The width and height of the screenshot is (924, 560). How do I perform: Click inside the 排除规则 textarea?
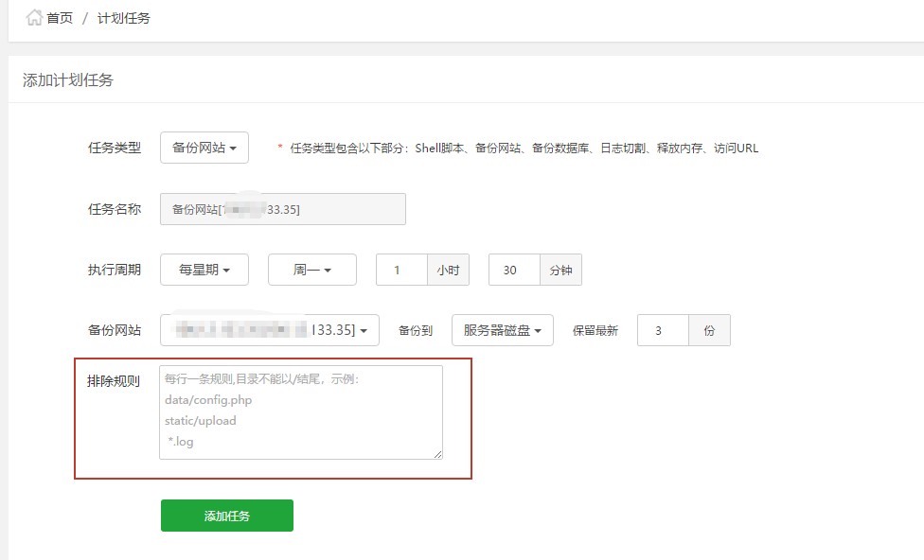coord(300,412)
